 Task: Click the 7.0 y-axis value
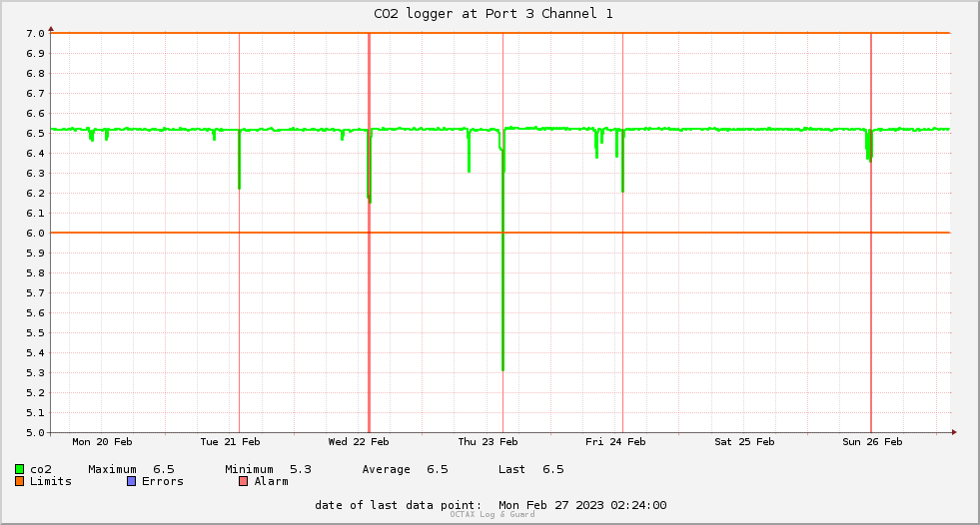pos(36,33)
